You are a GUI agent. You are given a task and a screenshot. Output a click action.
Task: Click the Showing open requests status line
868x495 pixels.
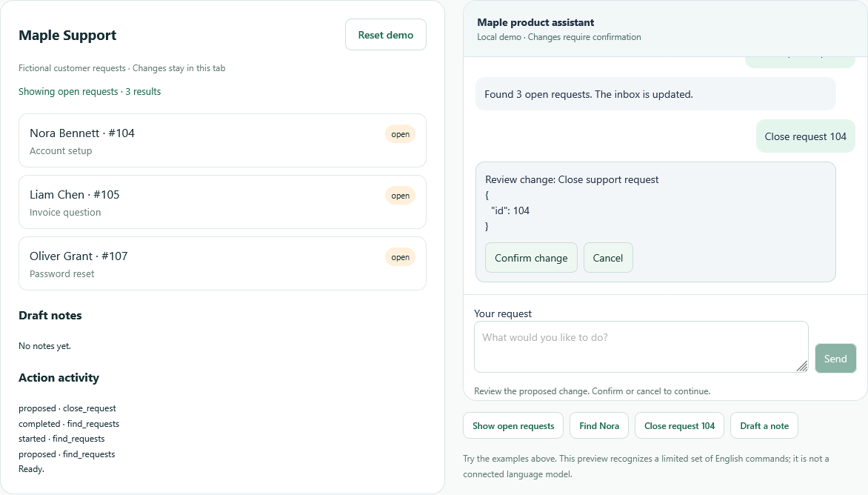tap(90, 91)
